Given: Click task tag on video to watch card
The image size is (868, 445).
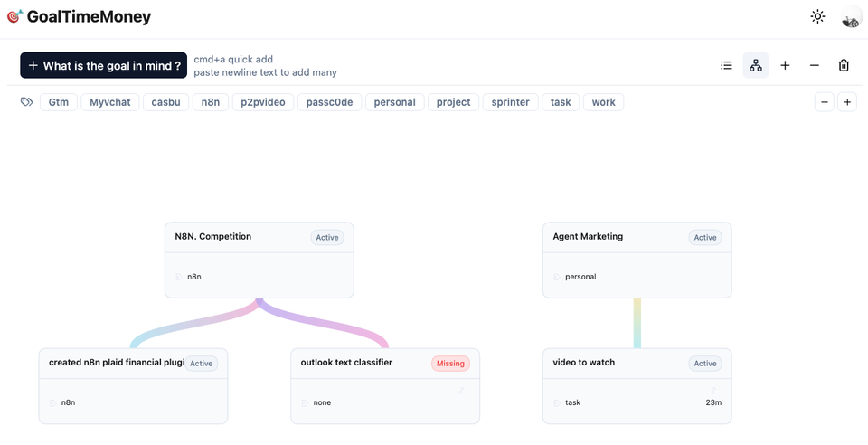Looking at the screenshot, I should click(573, 402).
